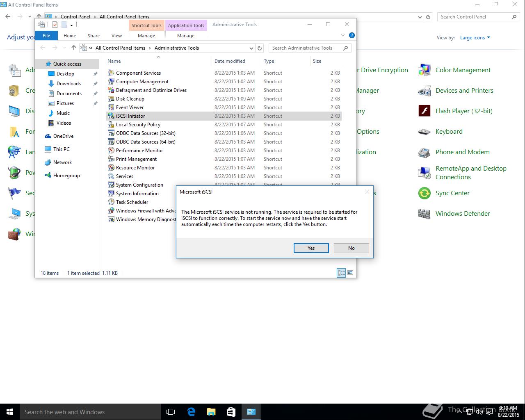The image size is (525, 420).
Task: Expand the Explorer ribbon chevron
Action: [343, 36]
